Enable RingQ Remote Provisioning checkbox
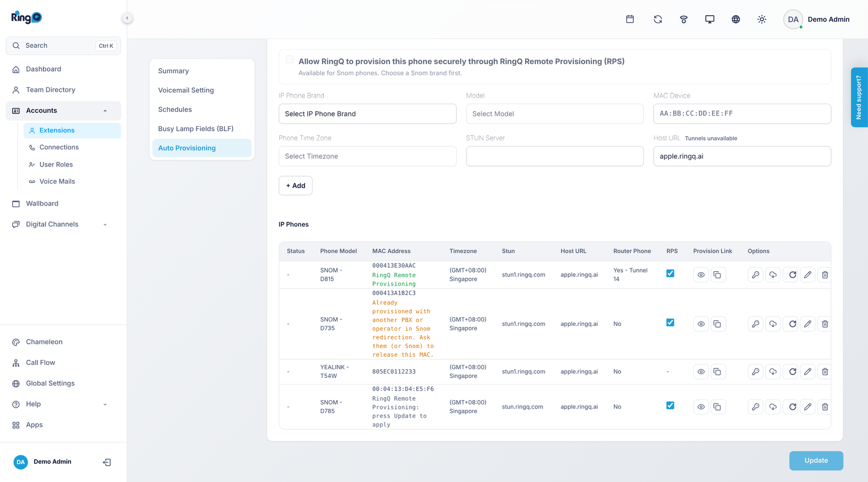The width and height of the screenshot is (868, 482). point(290,60)
